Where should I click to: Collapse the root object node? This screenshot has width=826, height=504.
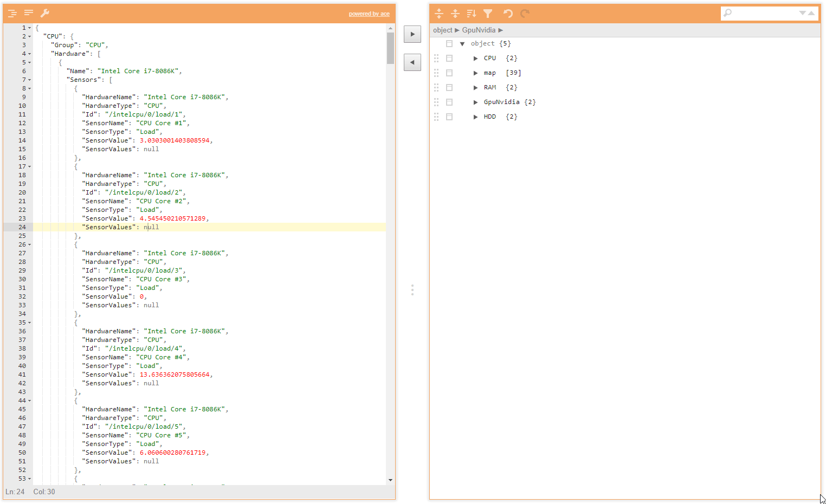462,44
